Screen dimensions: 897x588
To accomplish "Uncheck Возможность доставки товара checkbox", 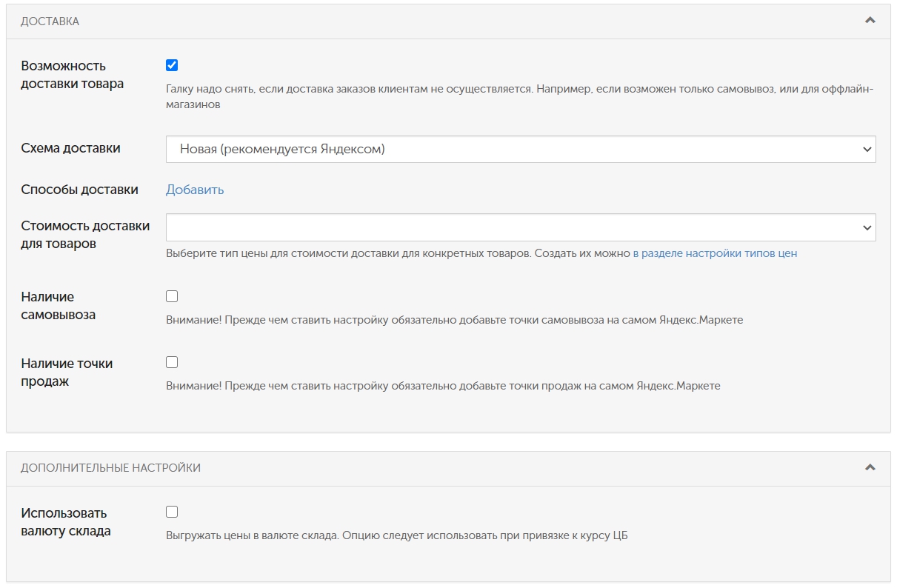I will click(172, 65).
